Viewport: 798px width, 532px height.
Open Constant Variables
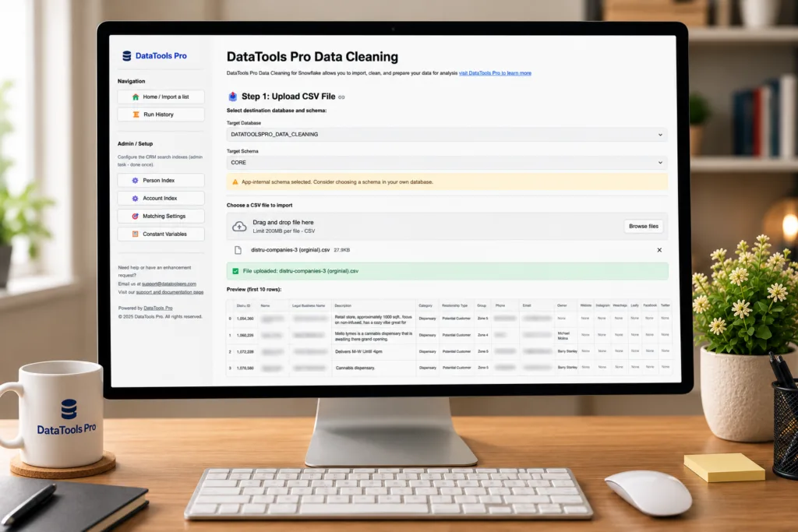pyautogui.click(x=161, y=234)
